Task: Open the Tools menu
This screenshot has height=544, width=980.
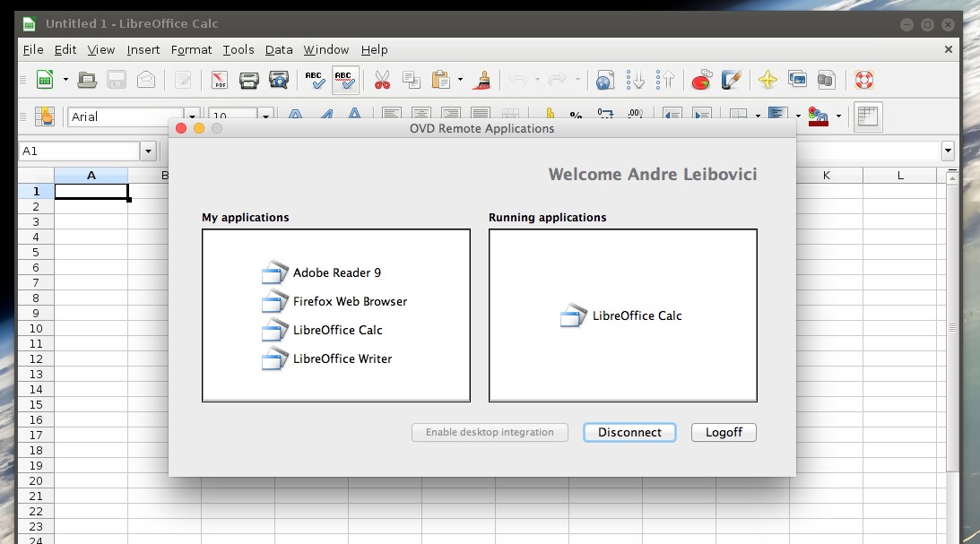Action: point(238,49)
